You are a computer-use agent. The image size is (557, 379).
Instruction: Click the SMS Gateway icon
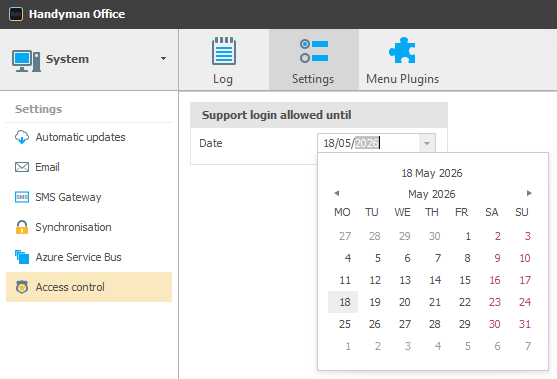coord(22,197)
